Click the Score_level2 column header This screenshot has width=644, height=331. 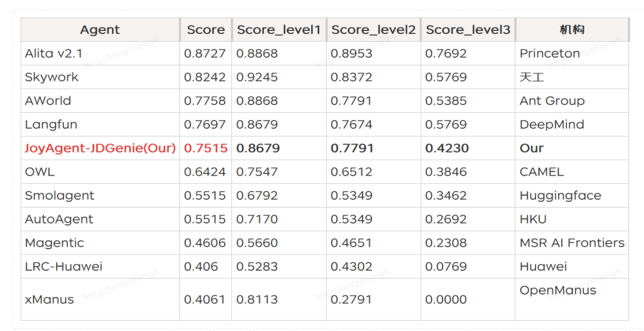(x=373, y=30)
